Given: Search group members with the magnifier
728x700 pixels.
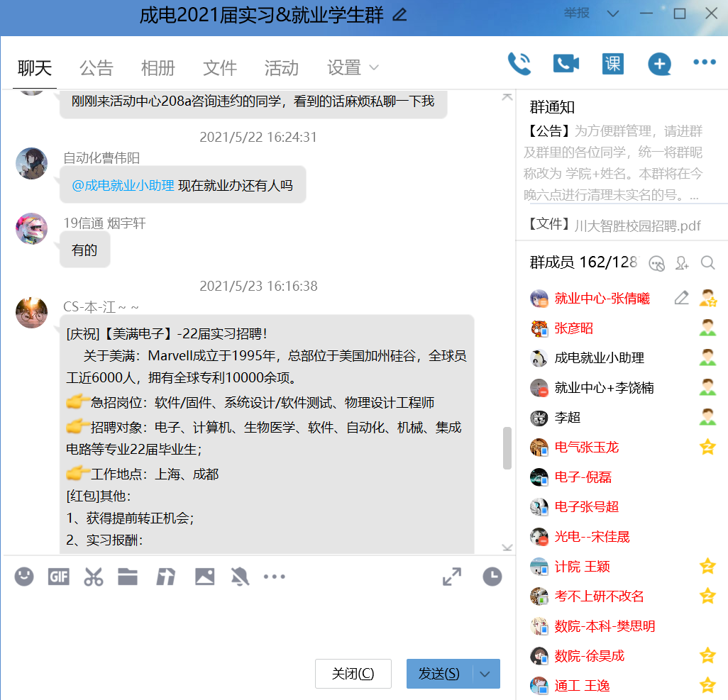Looking at the screenshot, I should coord(707,262).
